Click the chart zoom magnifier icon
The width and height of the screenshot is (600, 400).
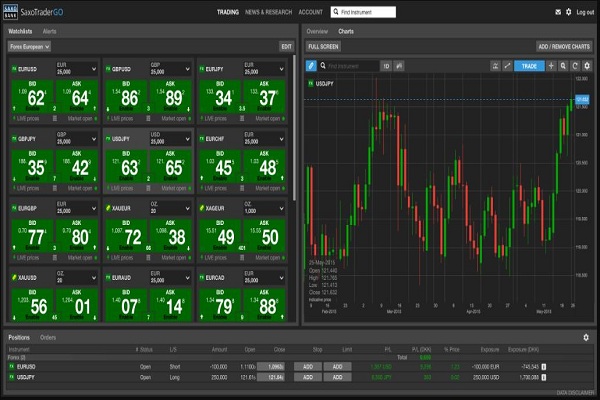563,66
